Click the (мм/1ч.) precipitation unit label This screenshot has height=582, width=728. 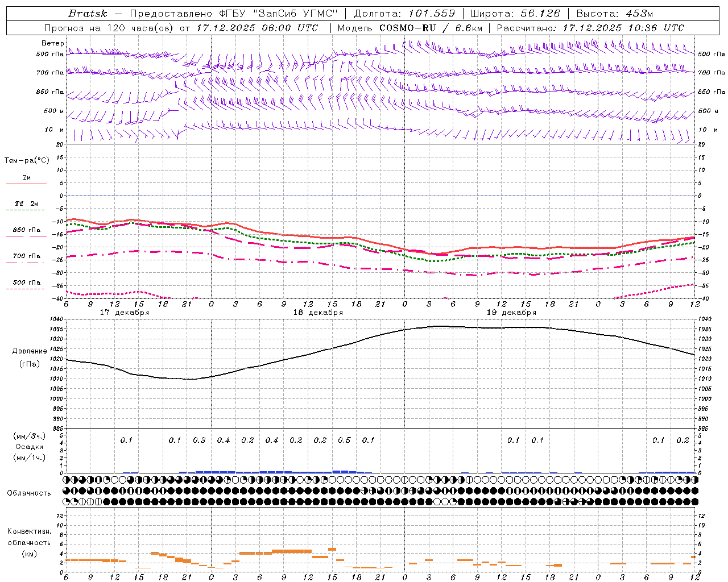point(29,458)
